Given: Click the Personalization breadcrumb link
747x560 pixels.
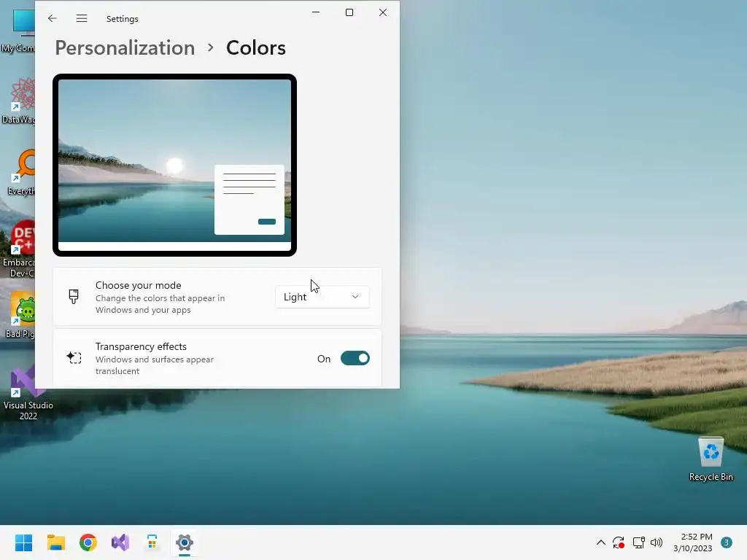Looking at the screenshot, I should click(x=125, y=48).
